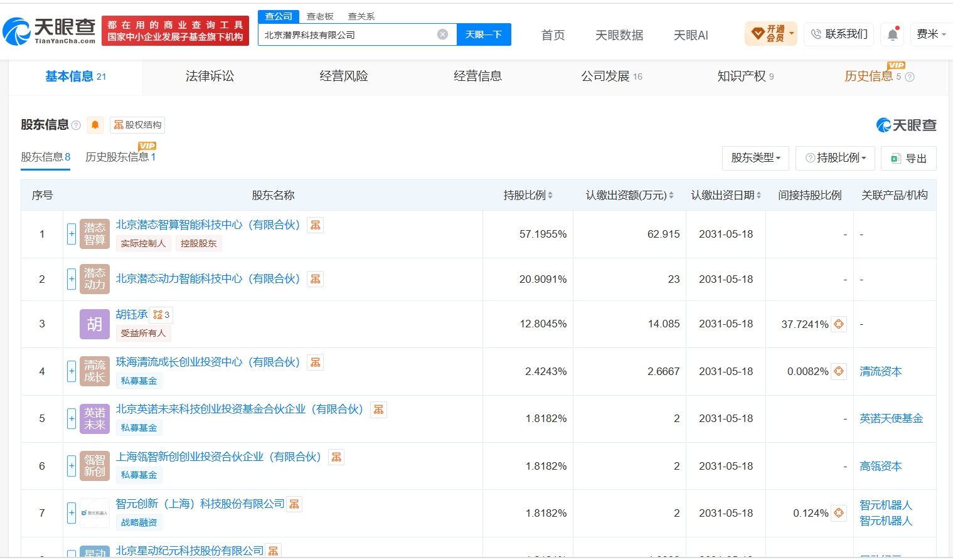Click the 开通会员 button
This screenshot has width=953, height=560.
click(771, 34)
